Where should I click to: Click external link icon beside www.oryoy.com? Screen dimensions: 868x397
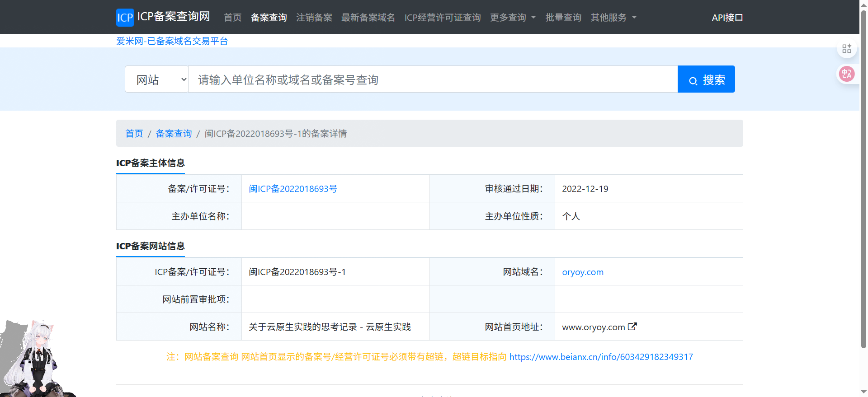[632, 327]
